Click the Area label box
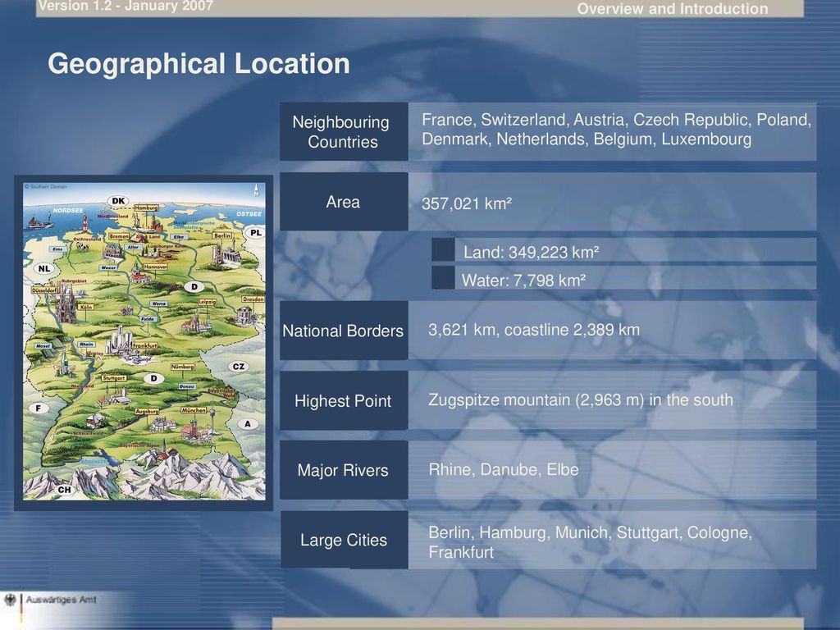Viewport: 840px width, 630px height. [344, 202]
